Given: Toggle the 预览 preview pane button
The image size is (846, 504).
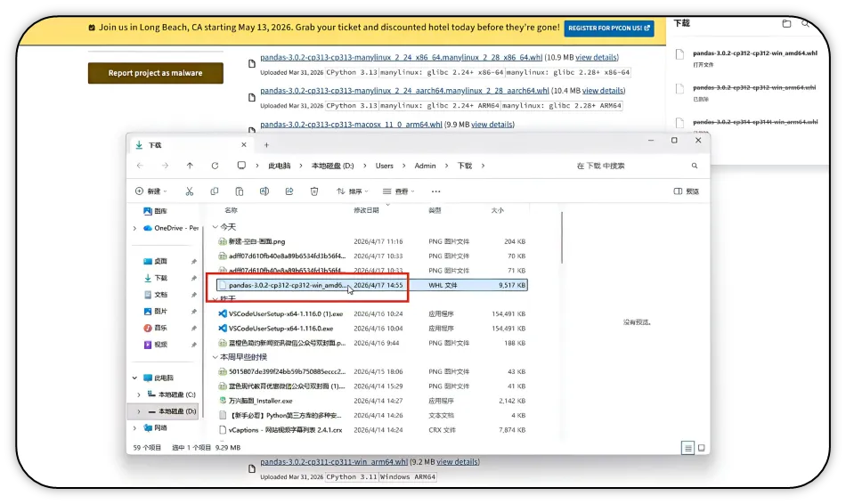Looking at the screenshot, I should tap(687, 191).
